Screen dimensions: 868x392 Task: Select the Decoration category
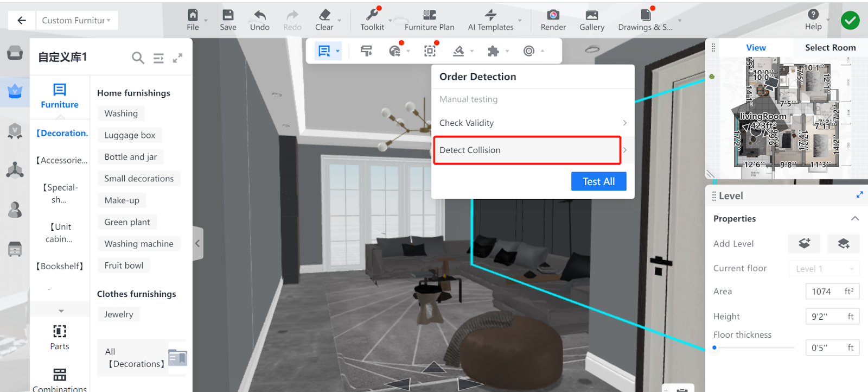(61, 133)
